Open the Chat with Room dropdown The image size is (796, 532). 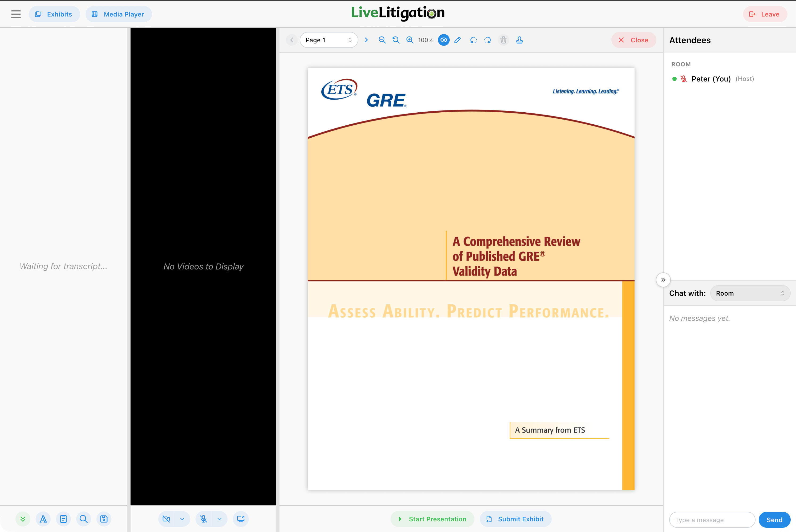pos(750,293)
